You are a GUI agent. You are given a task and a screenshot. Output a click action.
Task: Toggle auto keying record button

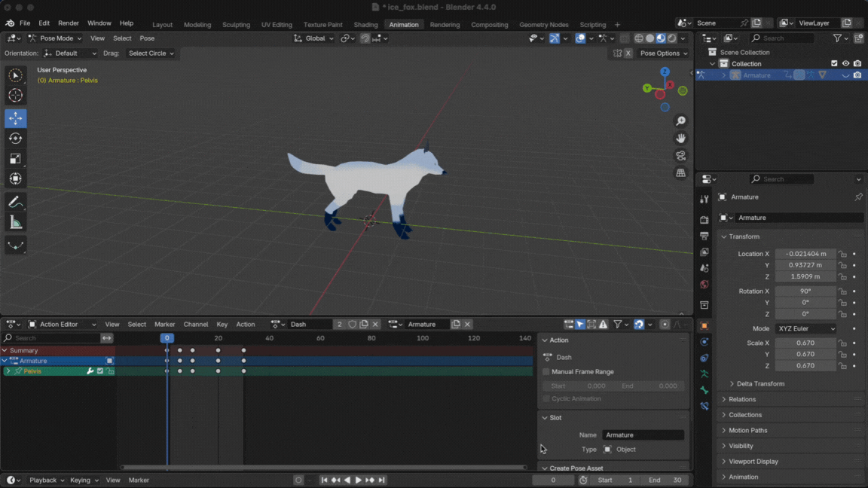click(298, 480)
